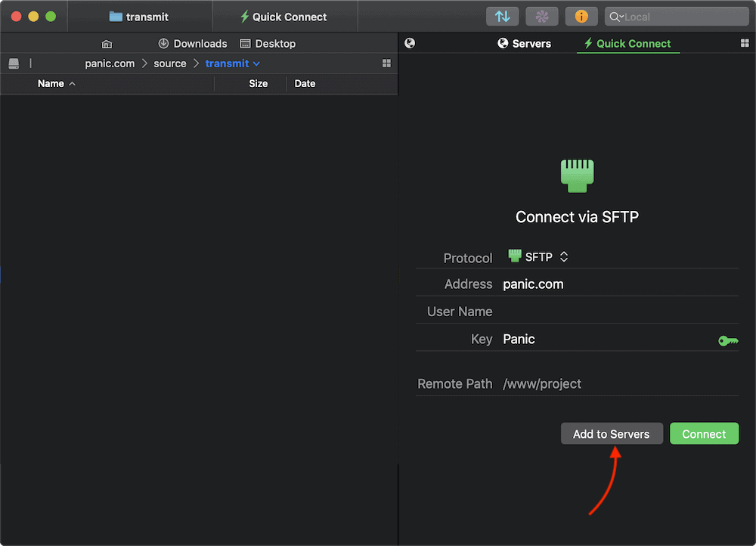Choose an SSH key via the key icon
Viewport: 756px width, 546px height.
728,341
